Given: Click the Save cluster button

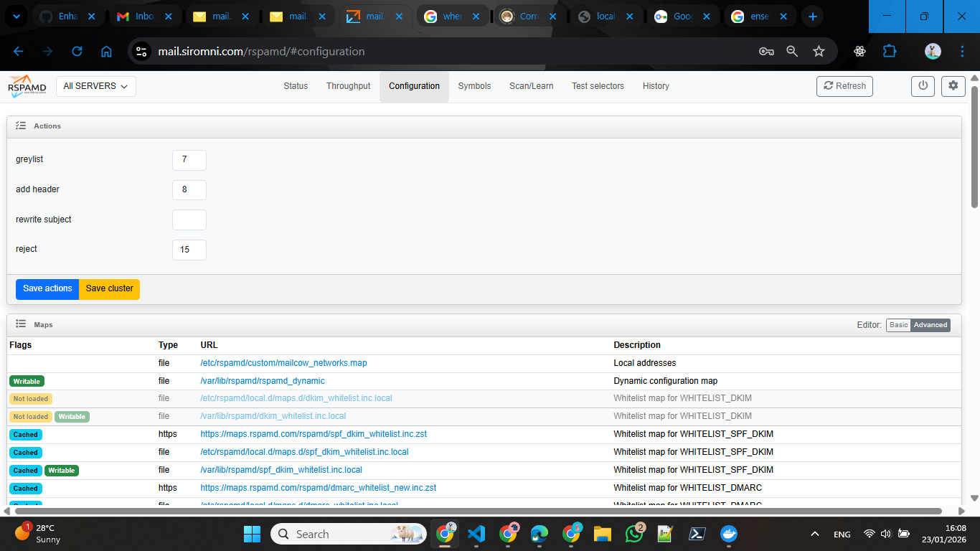Looking at the screenshot, I should (109, 289).
